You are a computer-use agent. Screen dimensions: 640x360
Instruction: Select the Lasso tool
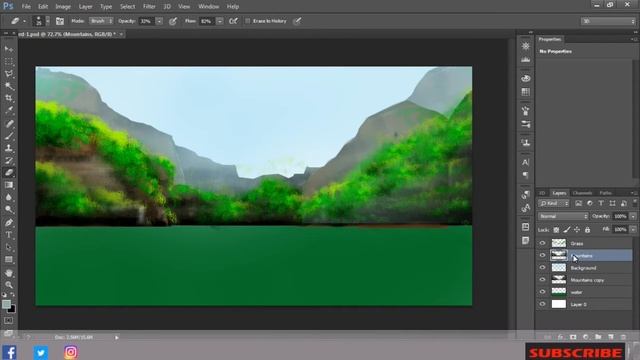pos(9,74)
